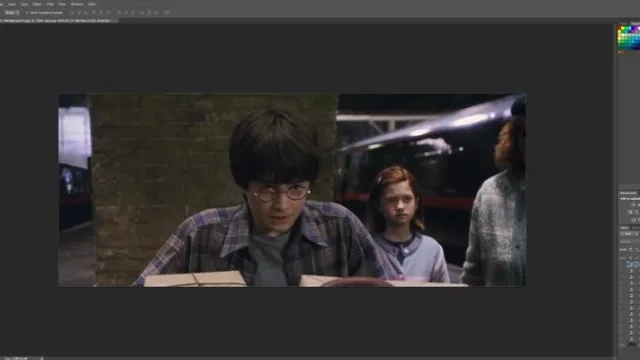Pick the red swatch in Swatches panel
640x360 pixels.
click(x=620, y=29)
